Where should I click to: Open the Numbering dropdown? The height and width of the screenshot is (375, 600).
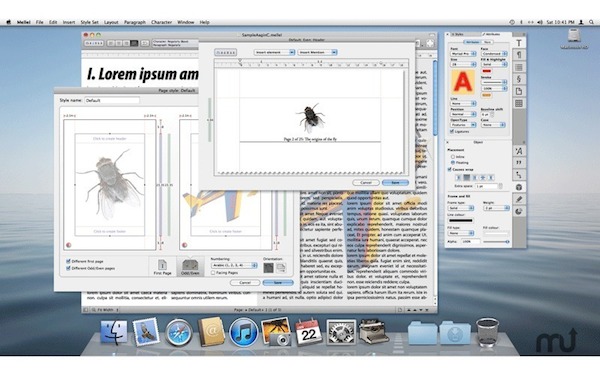(234, 265)
